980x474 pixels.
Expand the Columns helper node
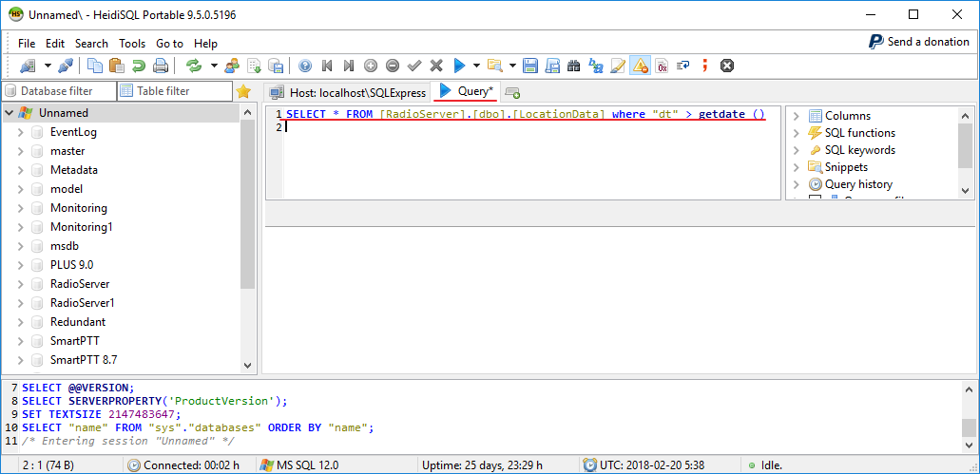click(x=797, y=116)
